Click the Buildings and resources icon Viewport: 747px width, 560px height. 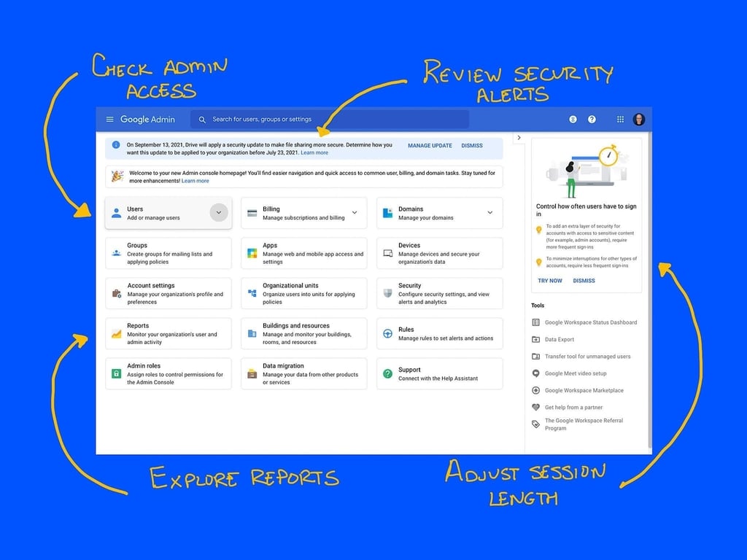(x=252, y=333)
